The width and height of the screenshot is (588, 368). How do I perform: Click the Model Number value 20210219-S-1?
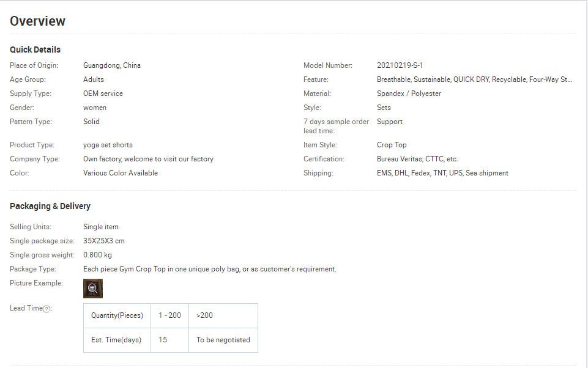point(400,65)
